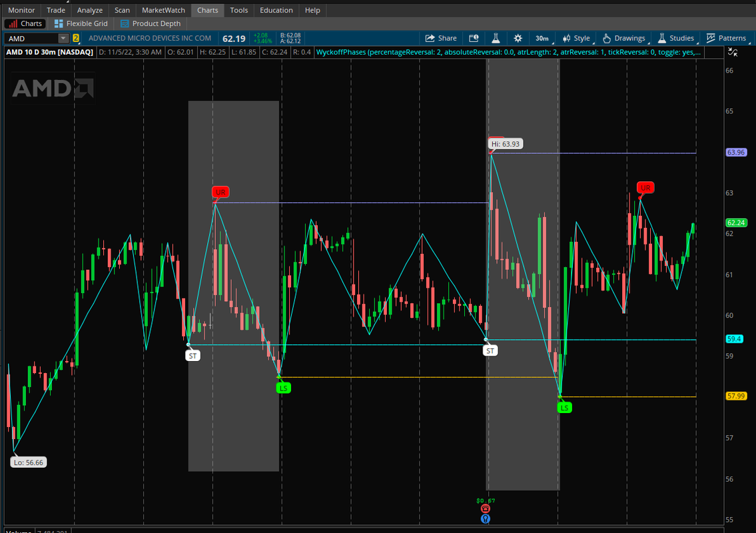Open the Help tab
This screenshot has height=533, width=756.
tap(312, 10)
